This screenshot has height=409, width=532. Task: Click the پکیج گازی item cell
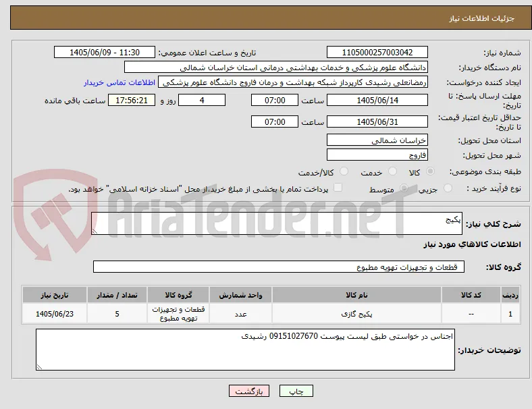tap(356, 314)
